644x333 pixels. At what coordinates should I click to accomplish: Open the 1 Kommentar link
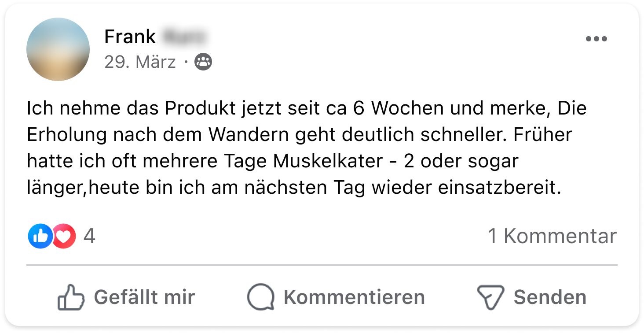[x=553, y=236]
